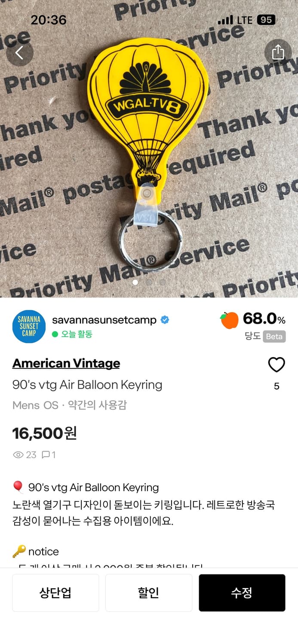Tap the 상단업 button
The height and width of the screenshot is (644, 298).
coord(55,593)
